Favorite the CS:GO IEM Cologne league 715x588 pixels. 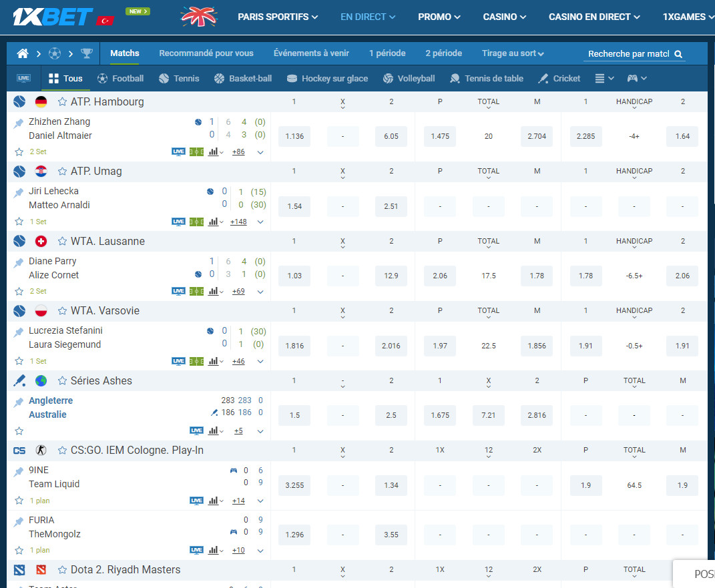63,451
